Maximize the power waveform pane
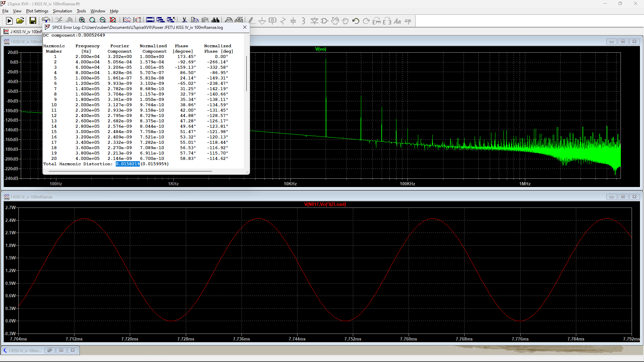Image resolution: width=644 pixels, height=362 pixels. pyautogui.click(x=623, y=197)
